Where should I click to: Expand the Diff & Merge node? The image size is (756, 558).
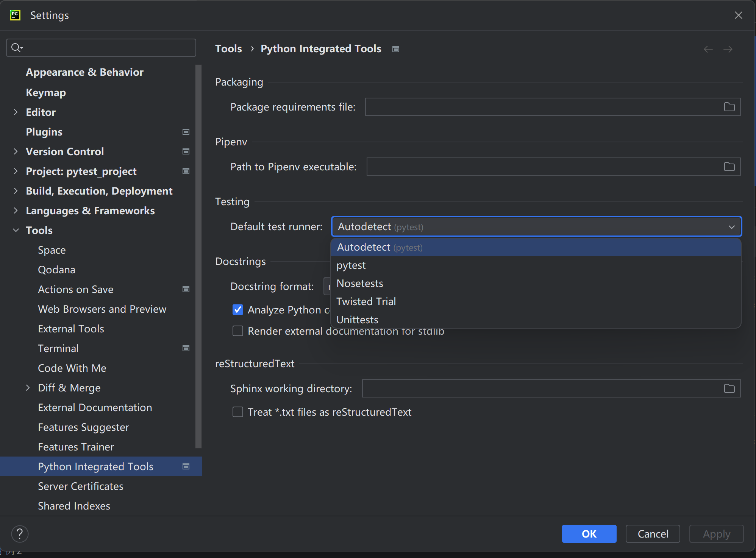point(28,388)
